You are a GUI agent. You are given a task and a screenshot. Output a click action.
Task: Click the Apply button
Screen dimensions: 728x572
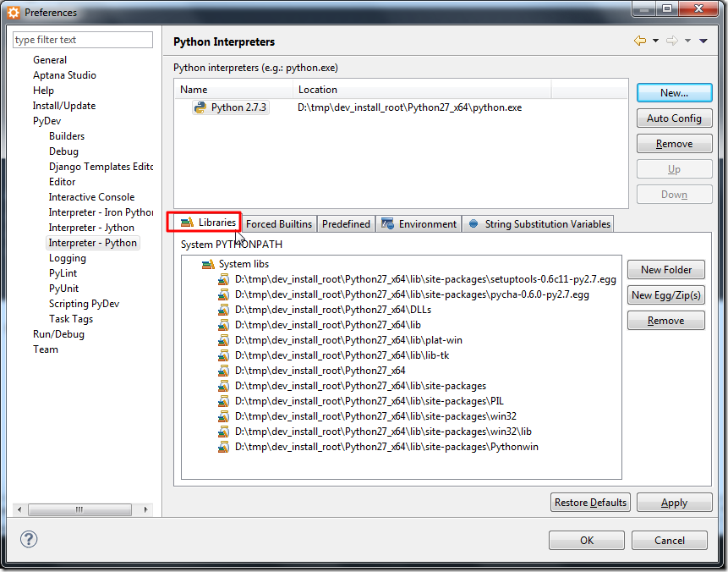tap(674, 503)
